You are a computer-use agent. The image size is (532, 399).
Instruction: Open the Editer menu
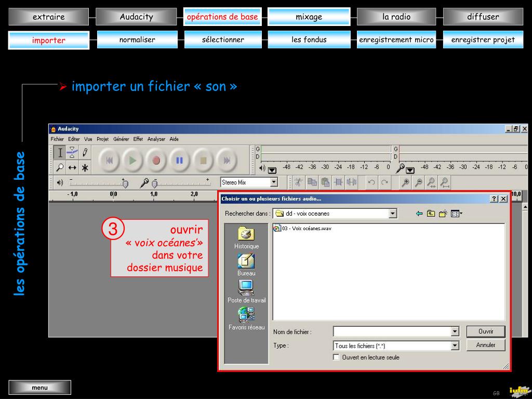(74, 139)
